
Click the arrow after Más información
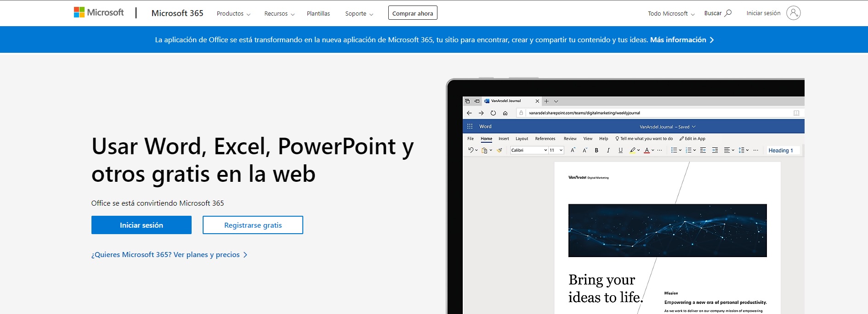712,40
